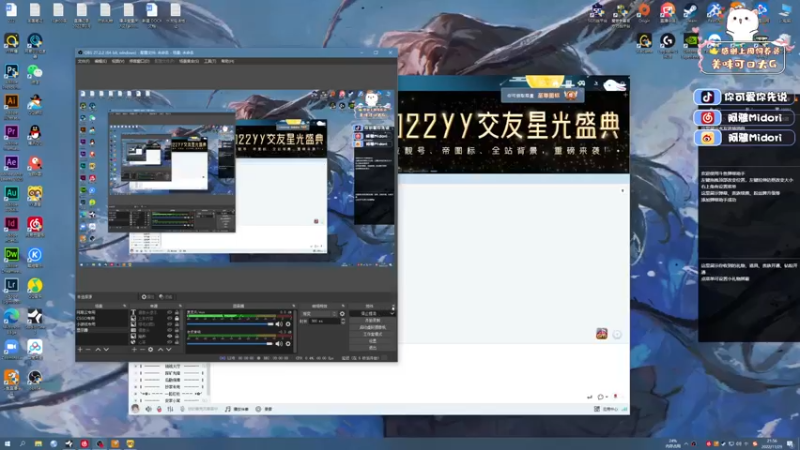Move the selected source up in OBS
The image size is (800, 450).
tap(160, 349)
